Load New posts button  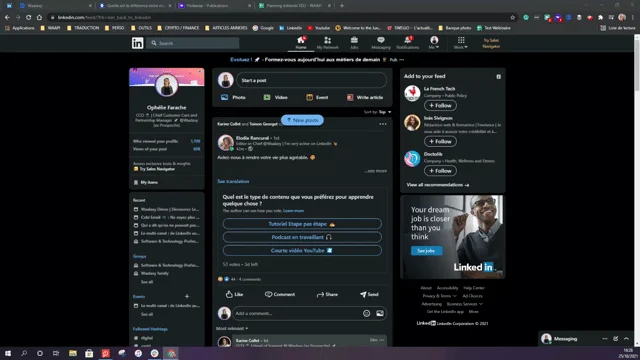(x=302, y=120)
